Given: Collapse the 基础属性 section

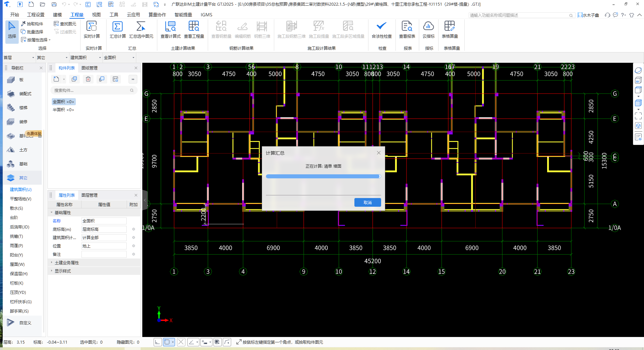Looking at the screenshot, I should pyautogui.click(x=51, y=212).
